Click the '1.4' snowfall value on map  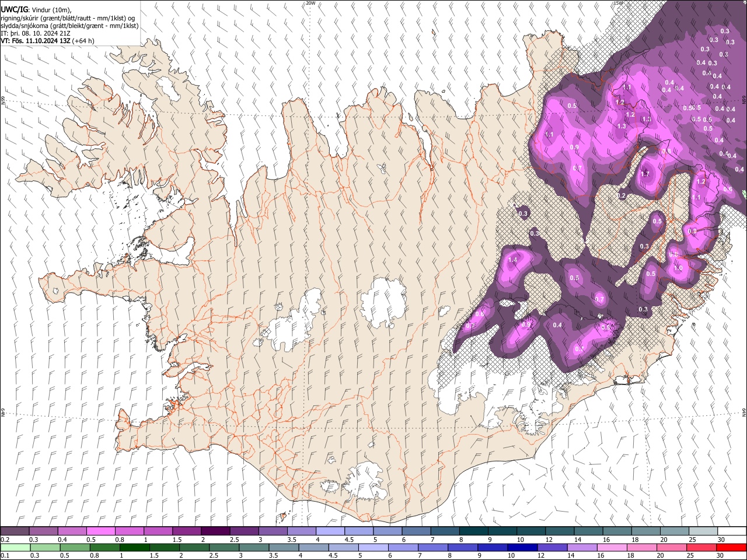point(513,260)
